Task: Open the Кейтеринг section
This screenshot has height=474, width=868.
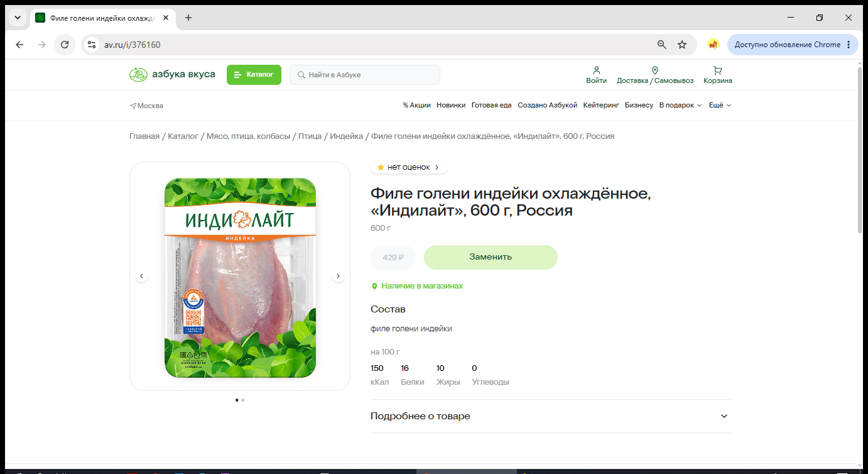Action: (x=601, y=105)
